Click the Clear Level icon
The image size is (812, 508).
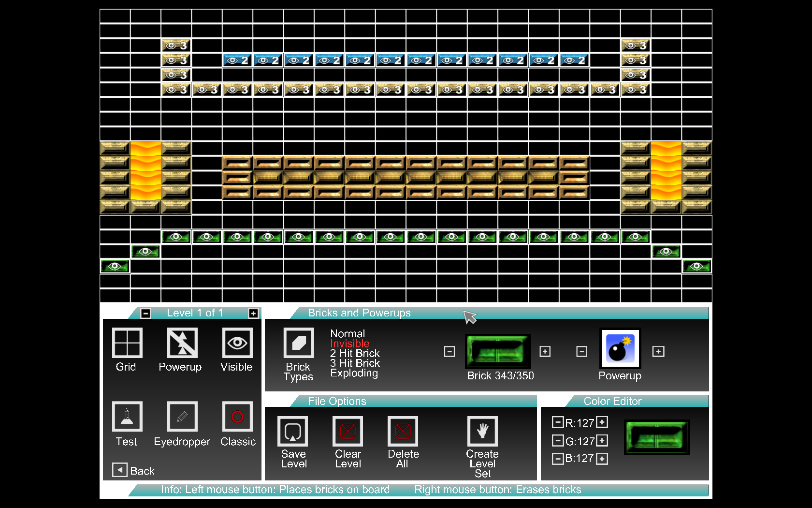[x=348, y=432]
